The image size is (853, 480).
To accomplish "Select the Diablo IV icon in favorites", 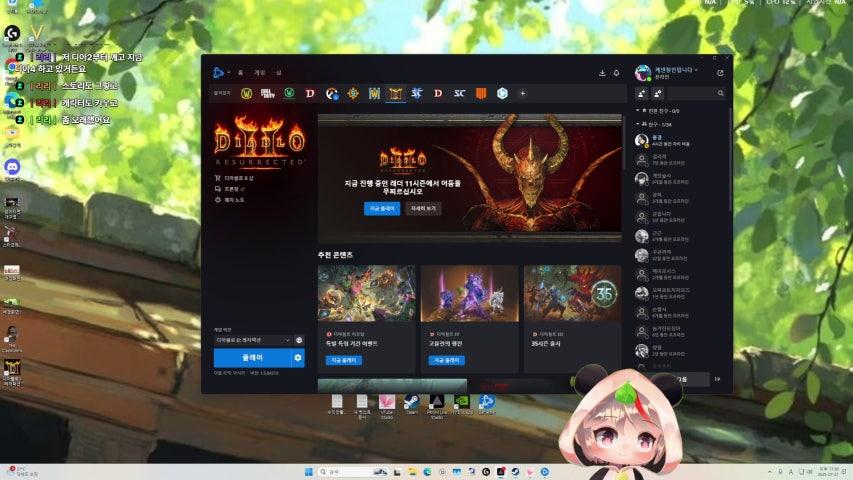I will coord(310,94).
